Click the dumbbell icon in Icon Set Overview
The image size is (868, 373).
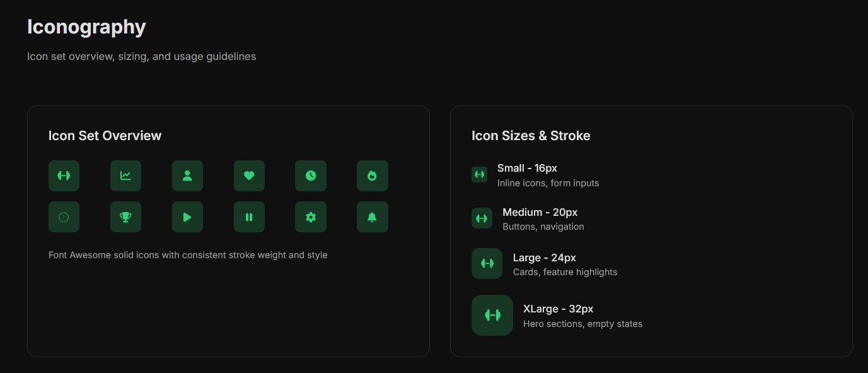click(x=64, y=175)
